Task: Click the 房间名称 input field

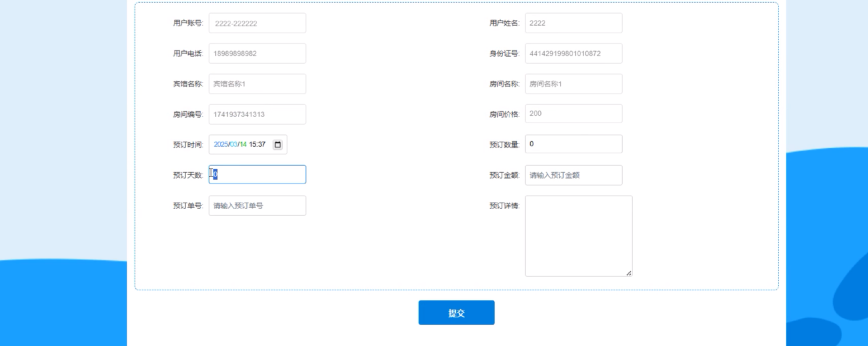Action: (573, 84)
